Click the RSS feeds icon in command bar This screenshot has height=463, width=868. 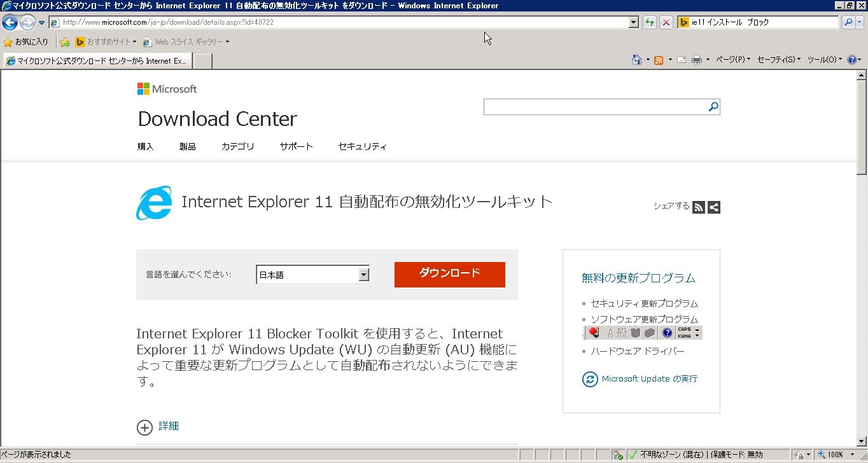pyautogui.click(x=659, y=60)
